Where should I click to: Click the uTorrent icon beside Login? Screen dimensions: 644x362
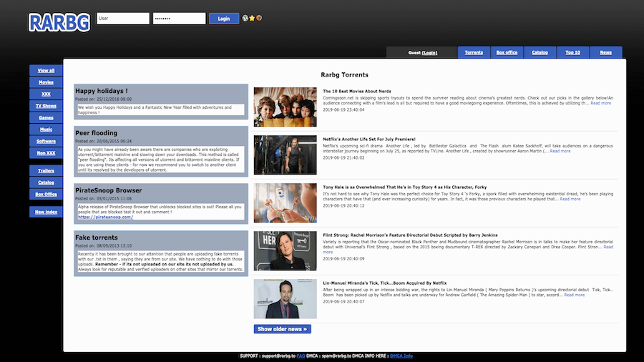(245, 18)
